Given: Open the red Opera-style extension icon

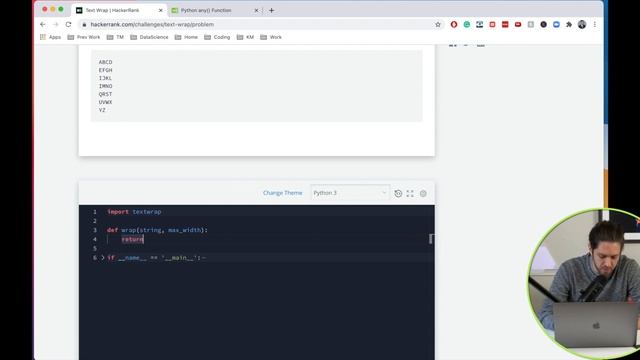Looking at the screenshot, I should click(x=454, y=24).
